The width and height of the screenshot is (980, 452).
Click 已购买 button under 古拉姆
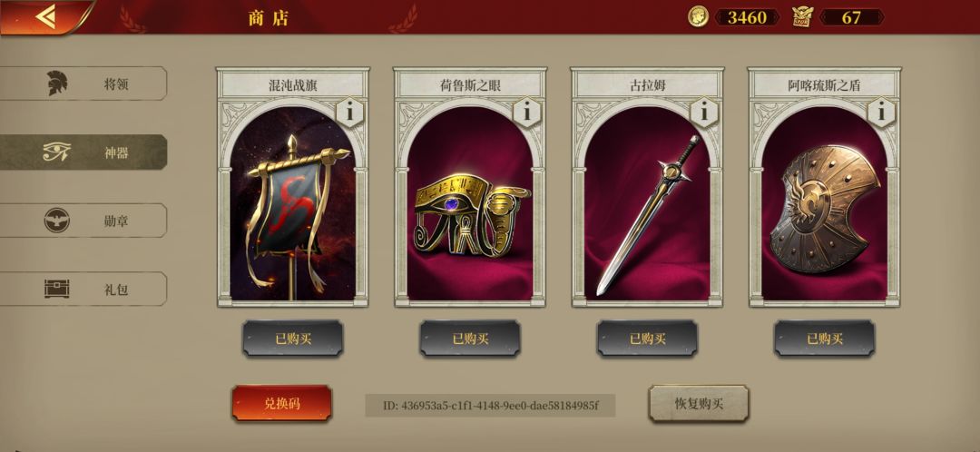tap(647, 339)
